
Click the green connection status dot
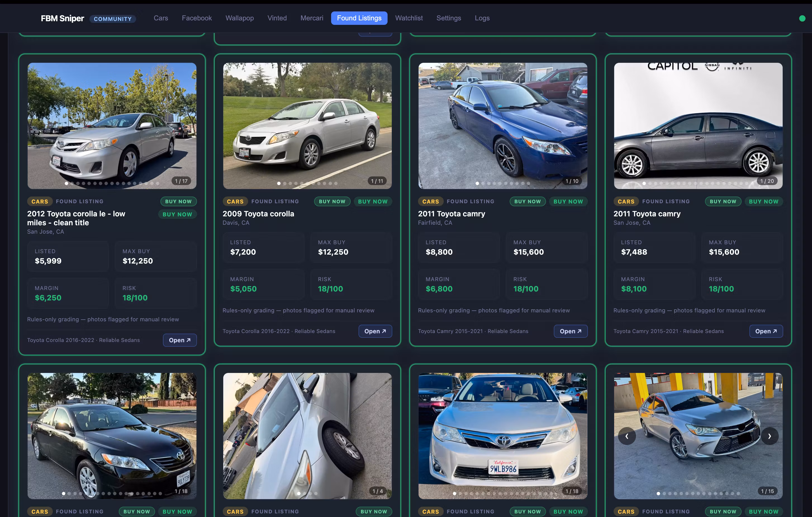[x=802, y=18]
